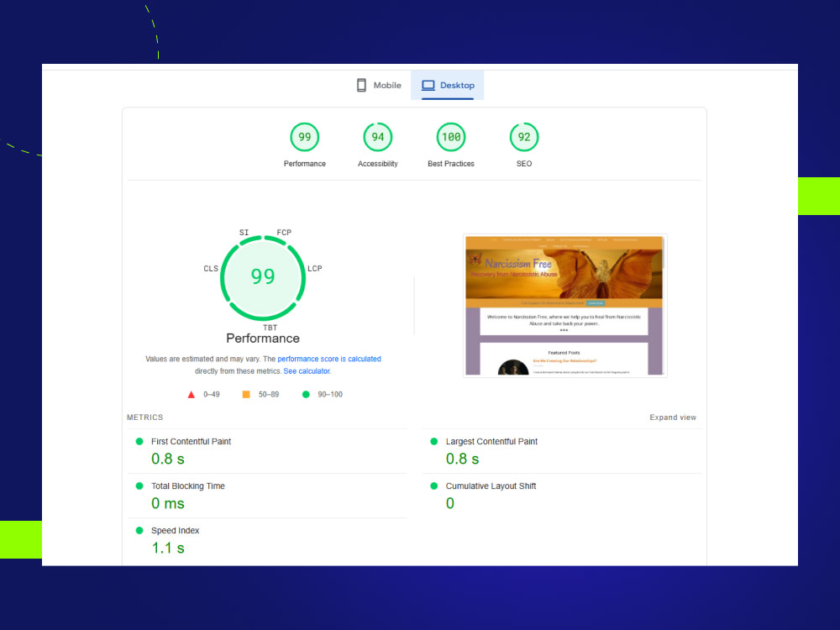The width and height of the screenshot is (840, 630).
Task: Select the Desktop tab
Action: (448, 85)
